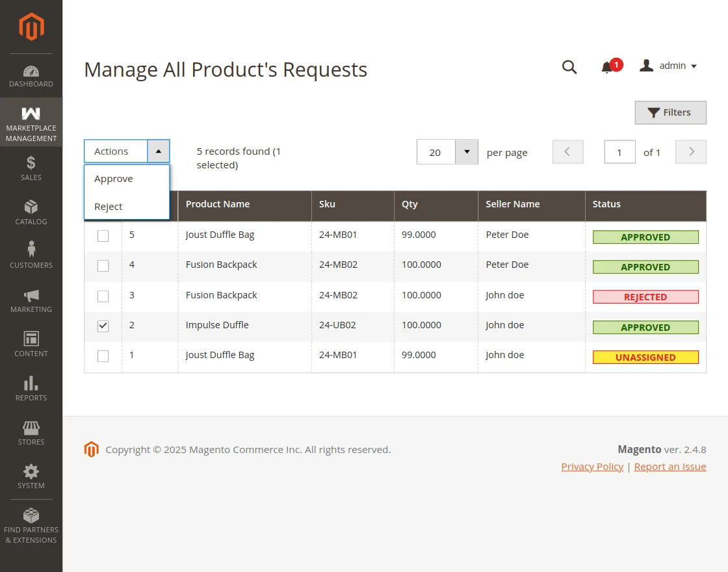Click the footer Magento logo
Viewport: 728px width, 572px height.
pyautogui.click(x=92, y=449)
